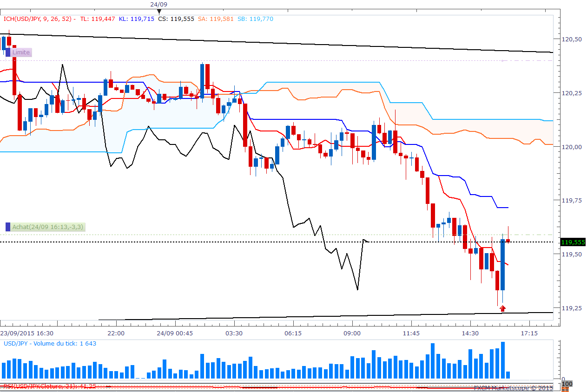Click the SA: 119,581 value
This screenshot has width=587, height=392.
pyautogui.click(x=216, y=19)
